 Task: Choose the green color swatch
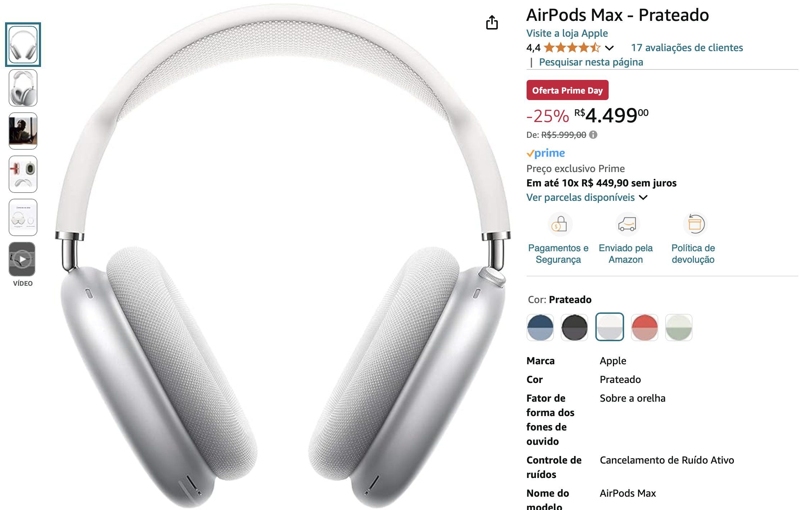click(x=678, y=327)
